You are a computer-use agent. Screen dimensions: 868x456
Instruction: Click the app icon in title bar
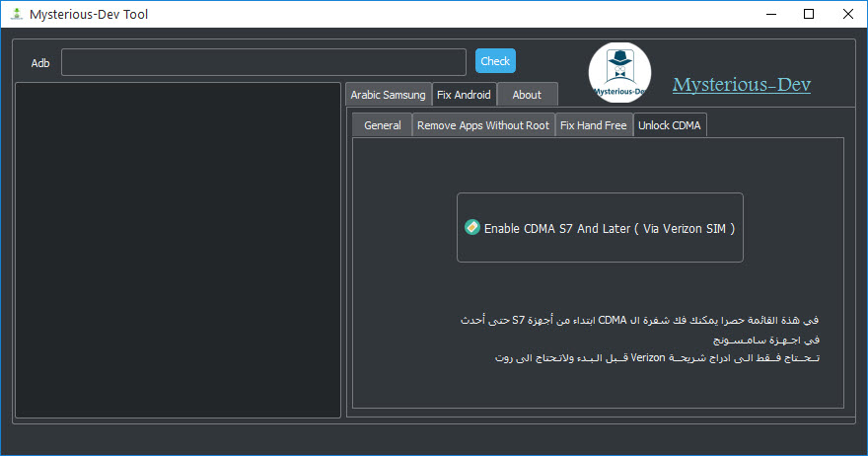tap(17, 14)
